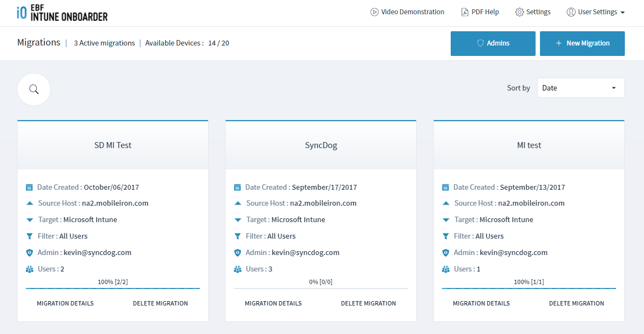Click the EBF Intune Onboarder logo
The width and height of the screenshot is (644, 334).
tap(62, 13)
